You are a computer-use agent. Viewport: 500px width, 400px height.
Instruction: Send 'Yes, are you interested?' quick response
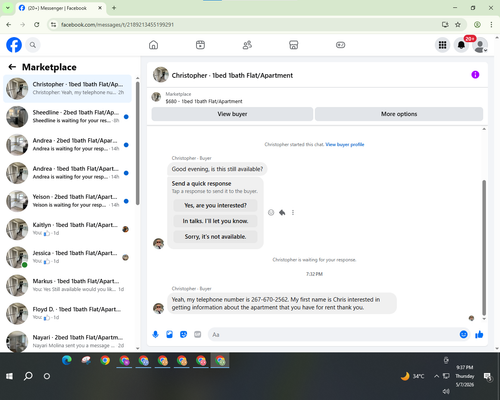pyautogui.click(x=215, y=205)
